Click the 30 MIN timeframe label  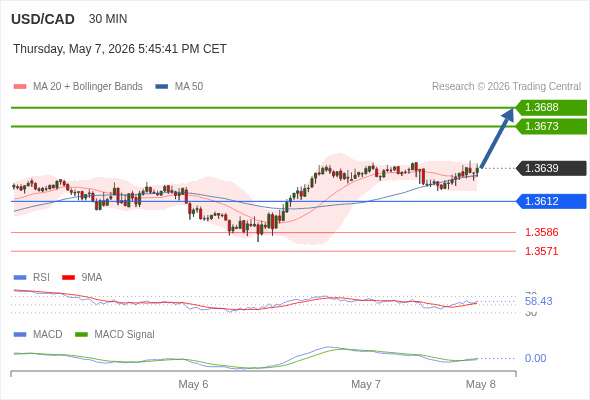pyautogui.click(x=108, y=19)
